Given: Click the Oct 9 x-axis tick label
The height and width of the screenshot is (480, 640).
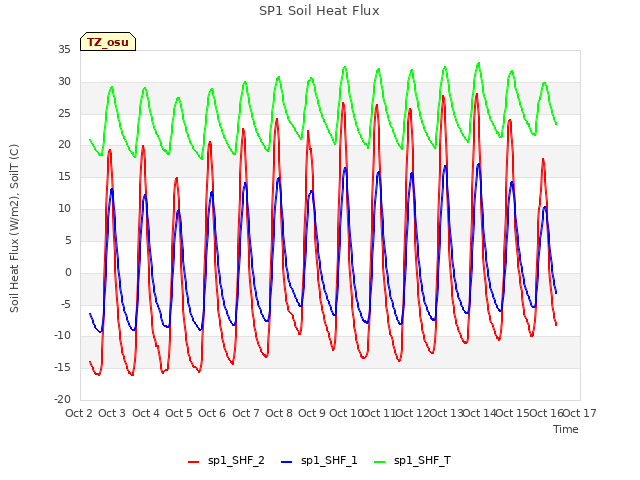Looking at the screenshot, I should click(312, 413).
